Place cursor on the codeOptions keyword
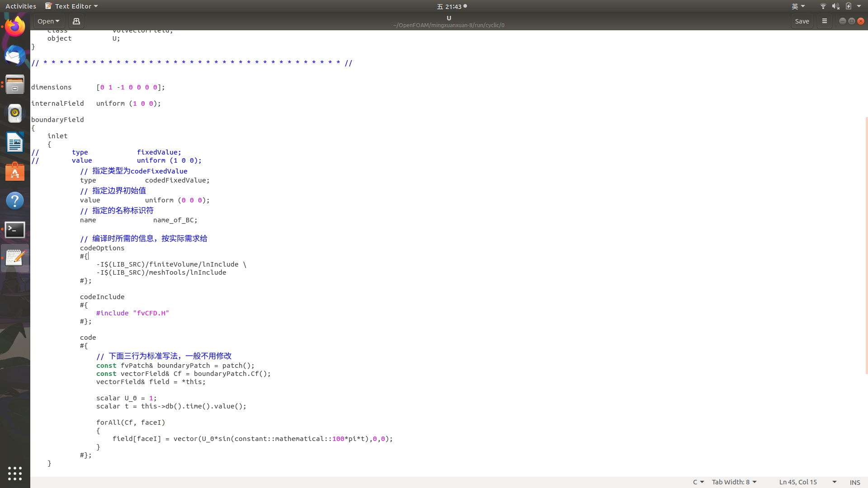The height and width of the screenshot is (488, 868). coord(102,248)
